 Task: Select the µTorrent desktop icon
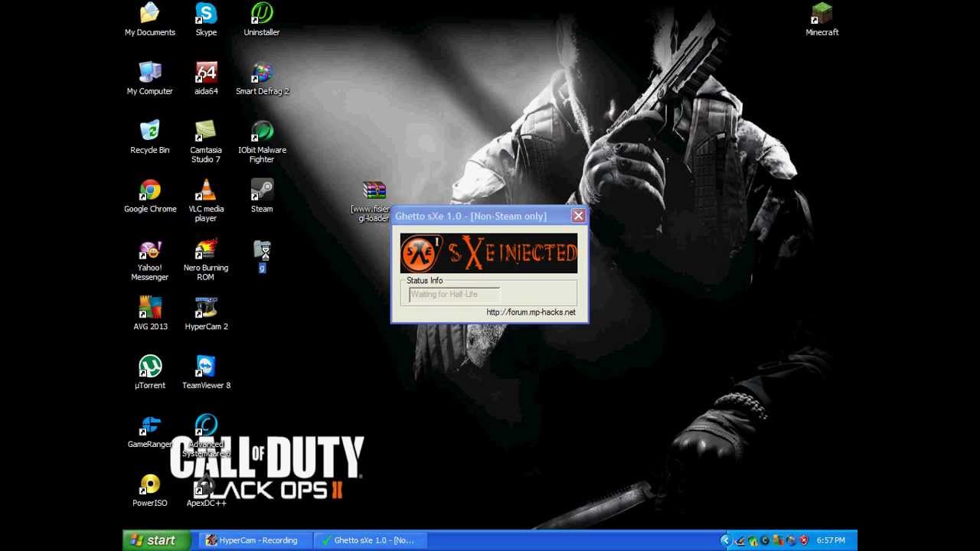point(150,373)
